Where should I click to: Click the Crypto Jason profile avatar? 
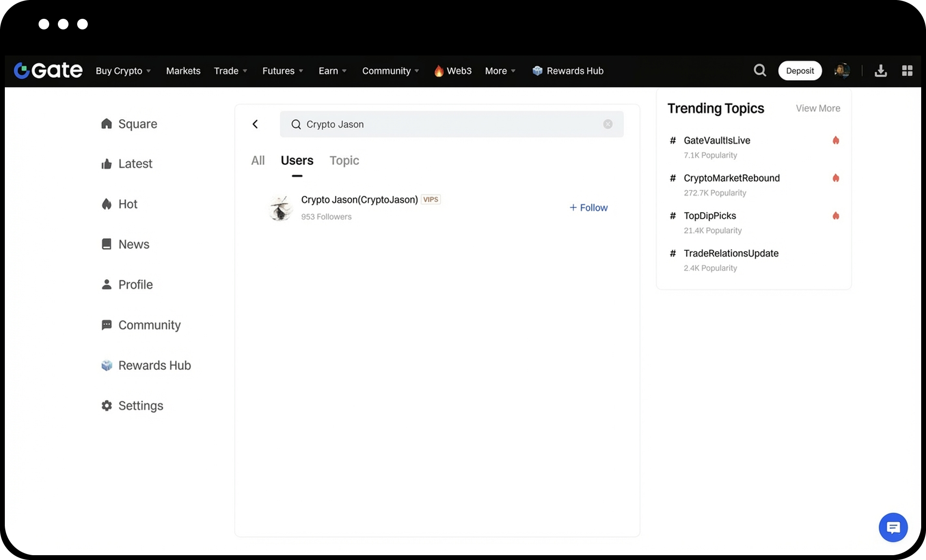tap(281, 208)
